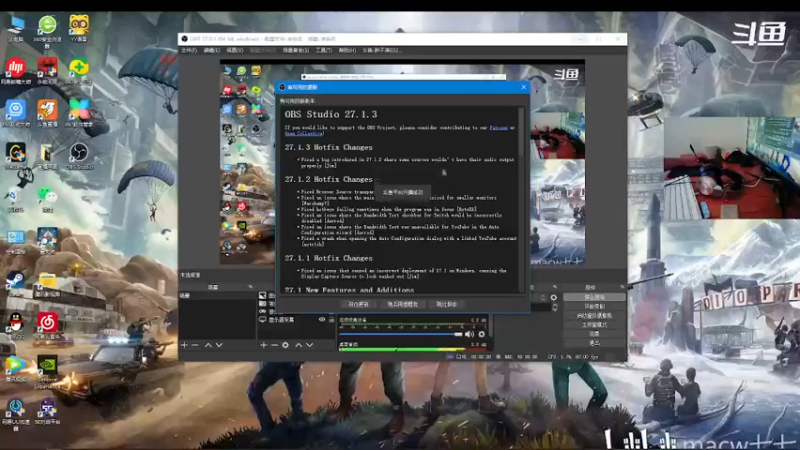Image resolution: width=800 pixels, height=450 pixels.
Task: Open Help menu in OBS
Action: click(347, 51)
